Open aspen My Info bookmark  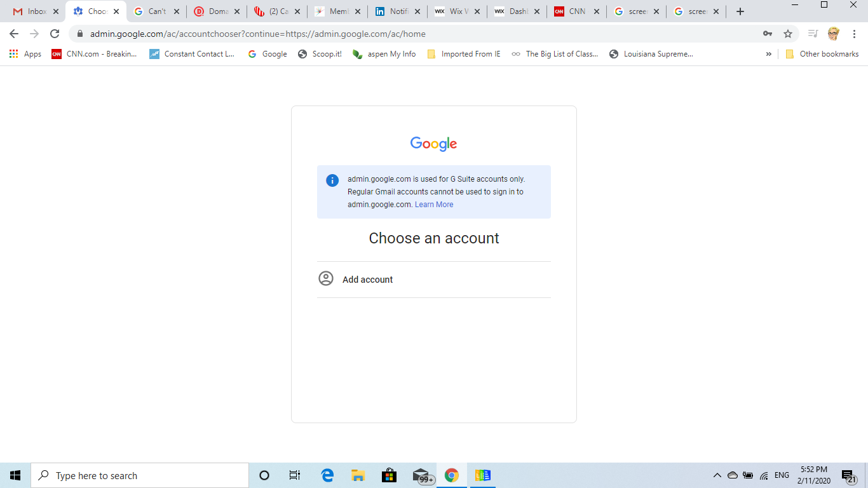[x=384, y=54]
